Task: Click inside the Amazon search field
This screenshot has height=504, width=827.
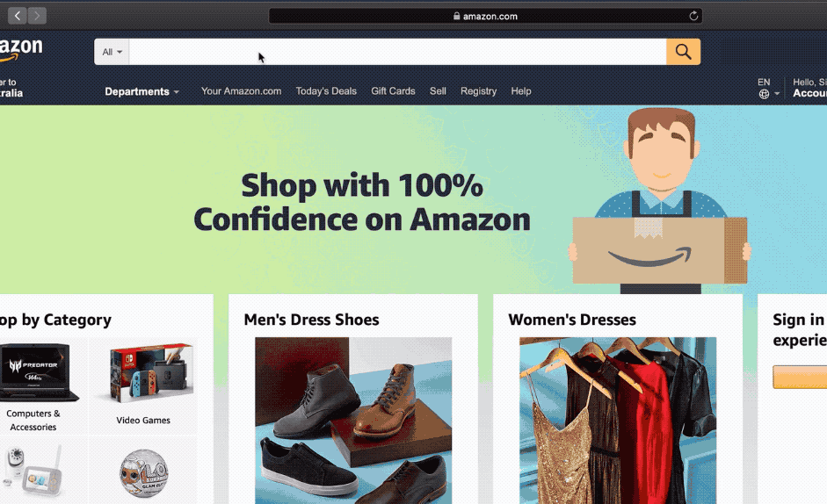Action: click(397, 52)
